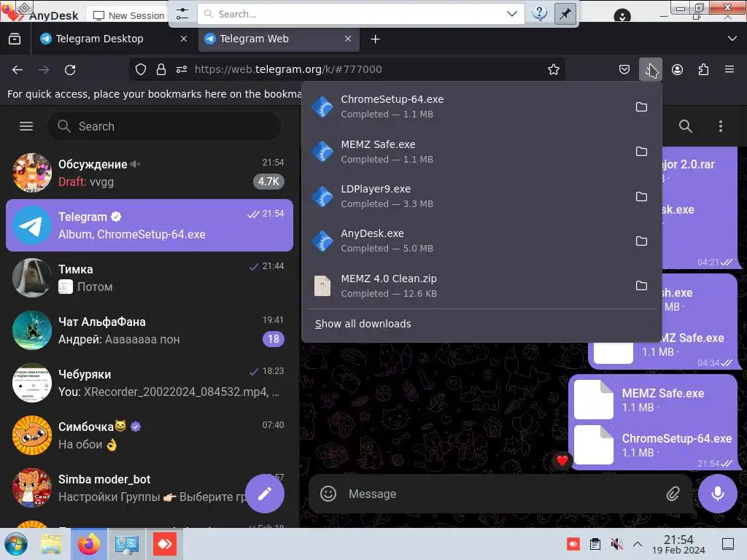The image size is (747, 560).
Task: Expand the list all tabs chevron
Action: 732,39
